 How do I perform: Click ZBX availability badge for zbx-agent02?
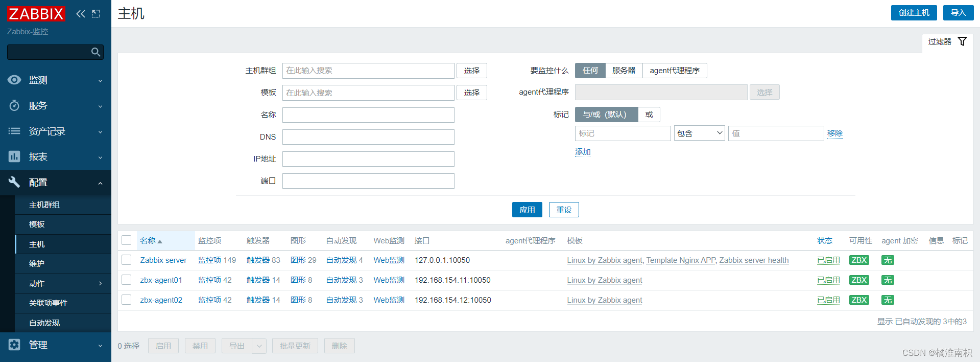click(859, 300)
